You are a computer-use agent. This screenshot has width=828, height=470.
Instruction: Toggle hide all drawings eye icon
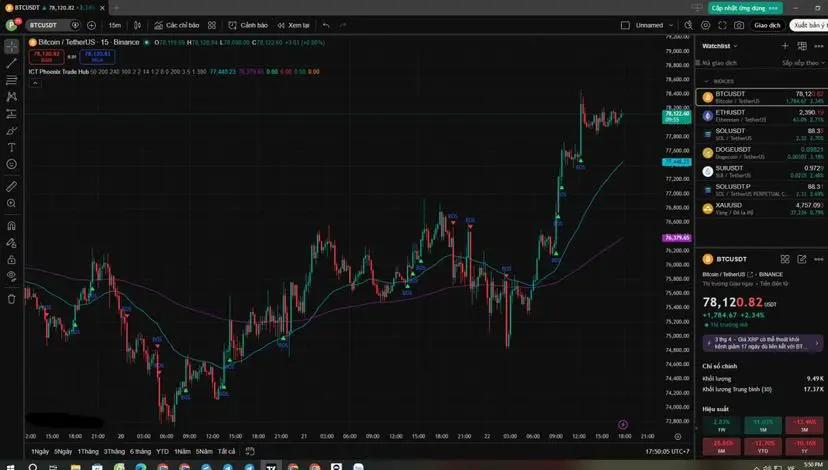pyautogui.click(x=12, y=276)
